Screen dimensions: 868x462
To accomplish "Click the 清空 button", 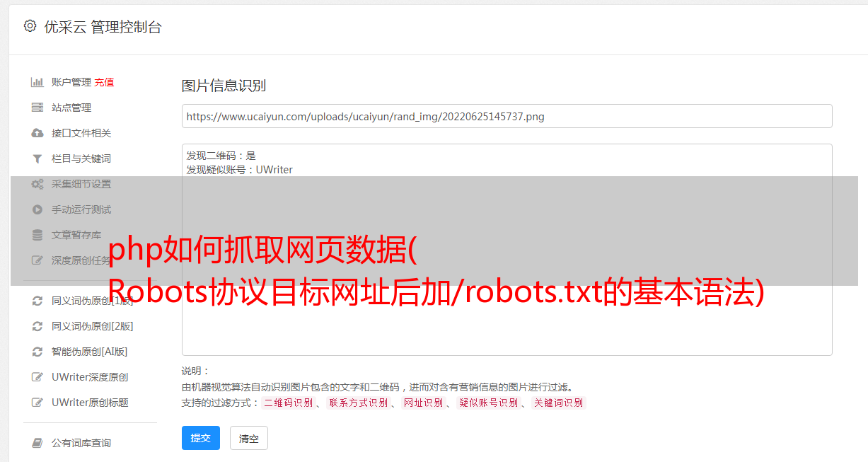I will (x=249, y=438).
